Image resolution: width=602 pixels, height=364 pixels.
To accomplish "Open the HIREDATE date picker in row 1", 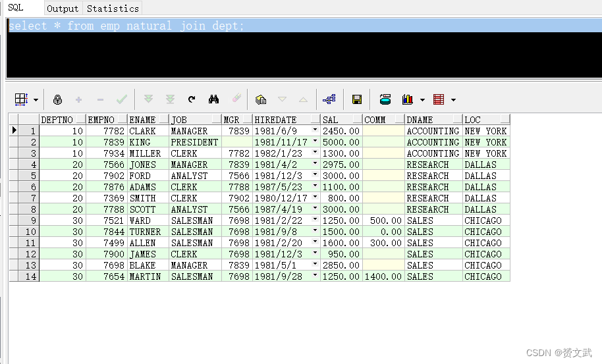I will coord(315,131).
